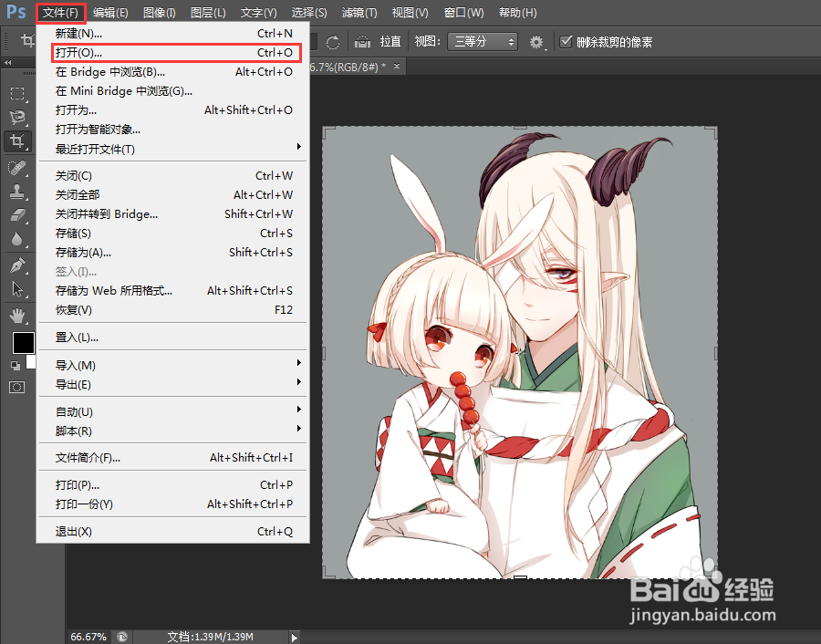Select the Clone Stamp tool
This screenshot has height=644, width=821.
tap(18, 192)
